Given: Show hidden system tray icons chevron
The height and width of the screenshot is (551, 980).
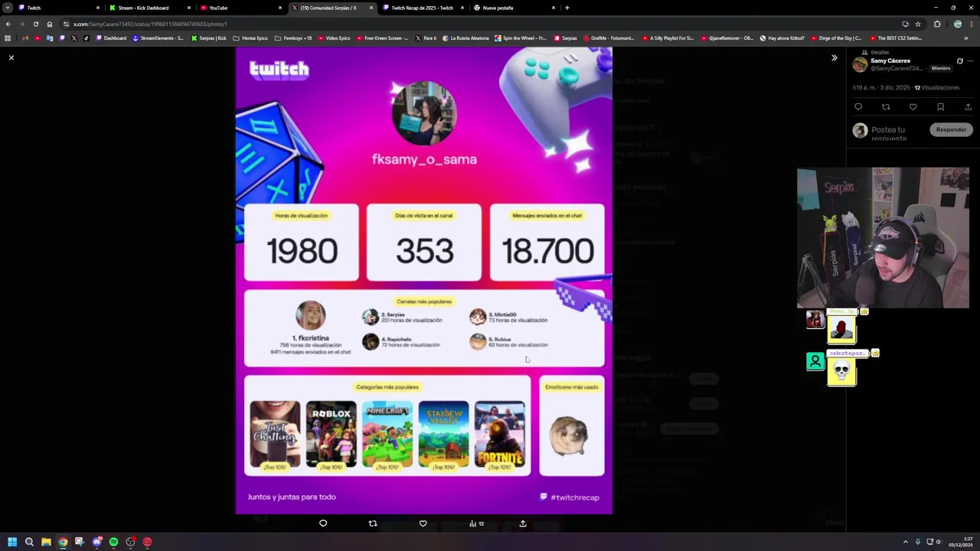Looking at the screenshot, I should pos(906,542).
